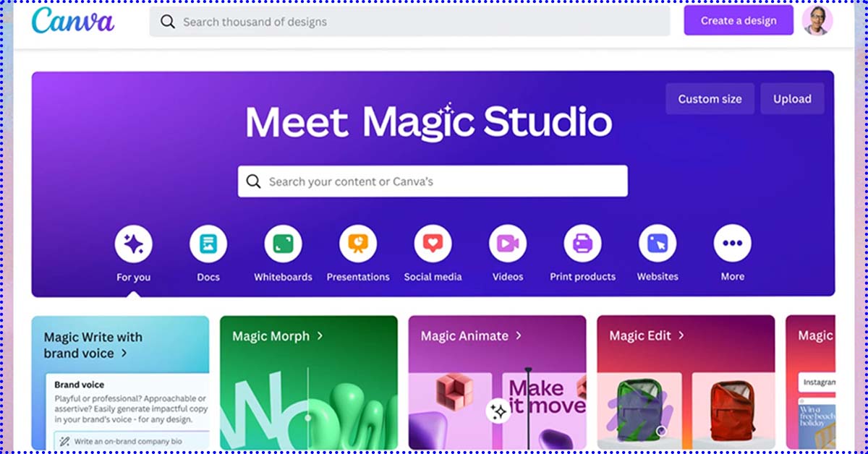This screenshot has width=868, height=454.
Task: Open the Presentations category icon
Action: click(x=358, y=244)
